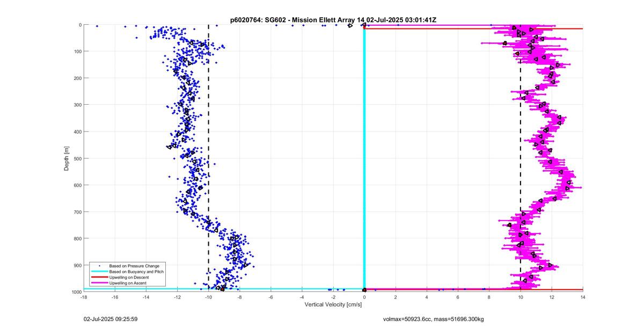Screen dimensions: 644x328
Task: Click the "4" velocity axis tick label
Action: tap(427, 297)
